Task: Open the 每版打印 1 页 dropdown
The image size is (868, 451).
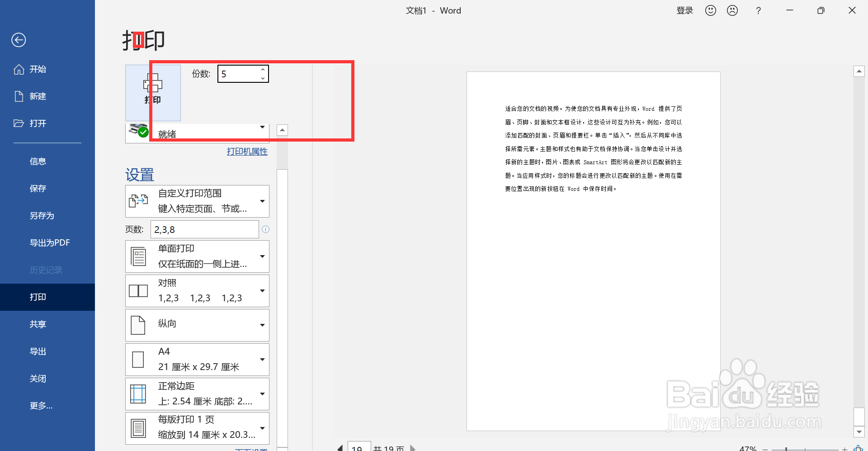Action: (197, 428)
